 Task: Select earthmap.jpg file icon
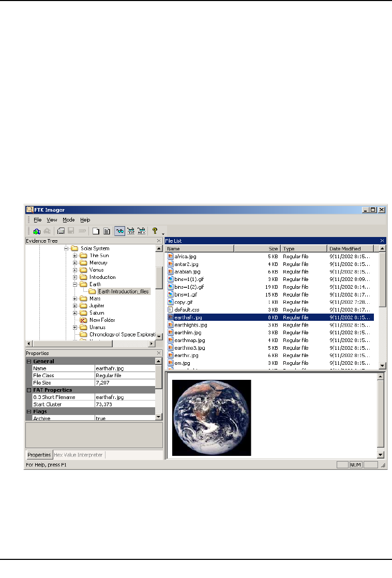click(171, 340)
